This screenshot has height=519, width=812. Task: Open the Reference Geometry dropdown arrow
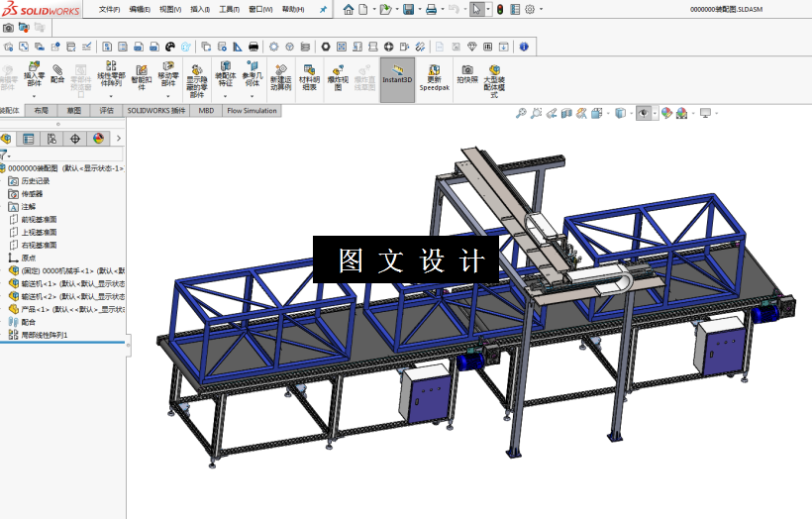tap(253, 96)
